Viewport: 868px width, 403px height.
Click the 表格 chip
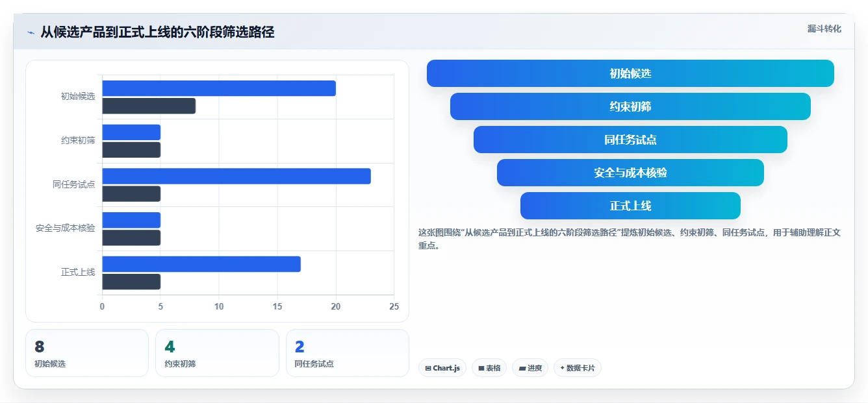pyautogui.click(x=489, y=368)
